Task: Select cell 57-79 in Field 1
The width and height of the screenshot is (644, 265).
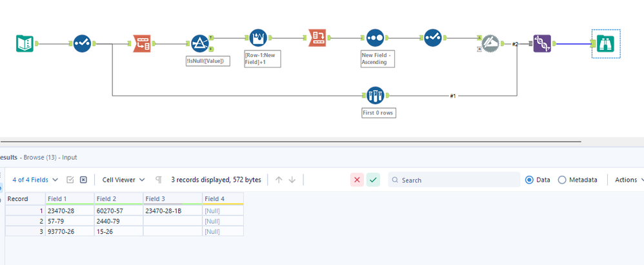Action: (70, 221)
